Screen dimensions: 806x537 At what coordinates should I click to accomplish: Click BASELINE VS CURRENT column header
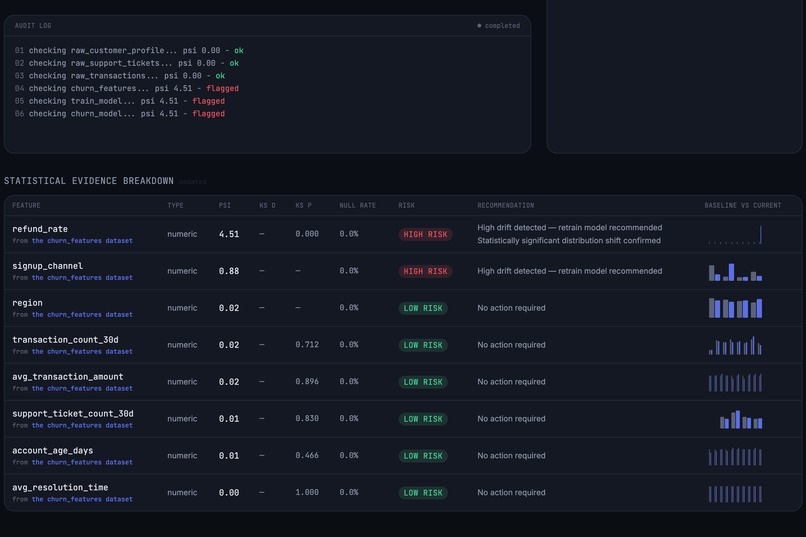pos(743,206)
